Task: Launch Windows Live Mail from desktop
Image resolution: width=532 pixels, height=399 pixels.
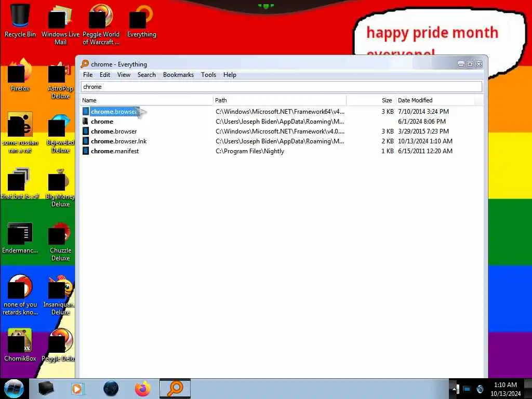Action: pos(60,24)
